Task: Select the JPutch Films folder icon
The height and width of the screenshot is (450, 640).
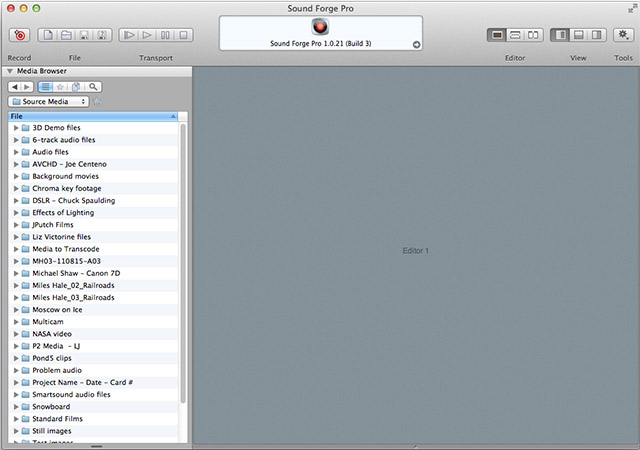Action: [26, 225]
